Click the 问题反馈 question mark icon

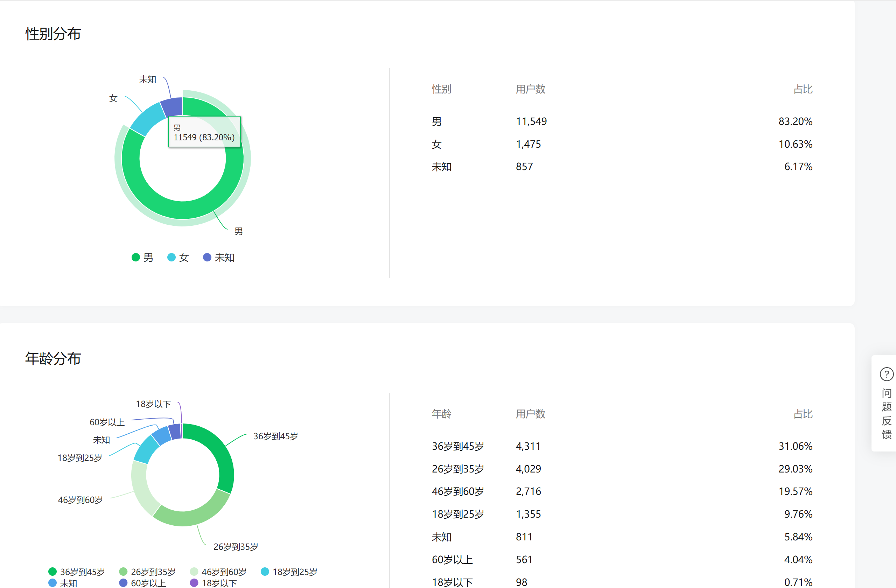[886, 374]
